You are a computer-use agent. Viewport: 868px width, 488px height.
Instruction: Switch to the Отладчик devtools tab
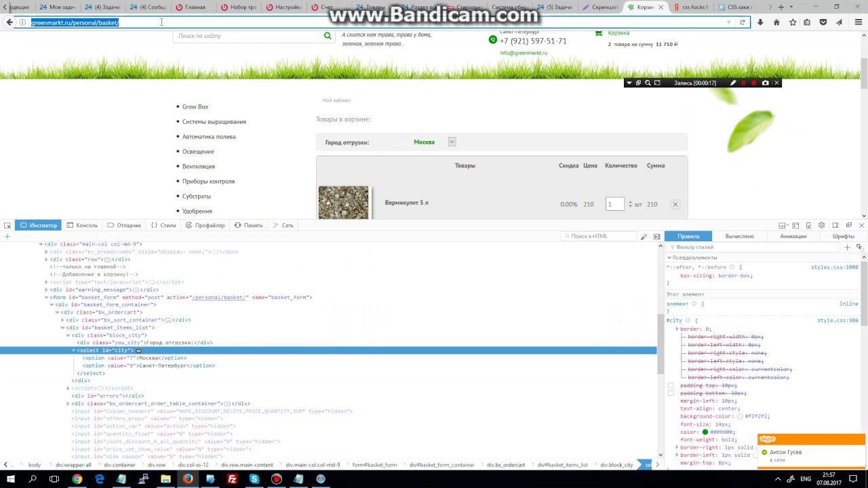point(123,225)
